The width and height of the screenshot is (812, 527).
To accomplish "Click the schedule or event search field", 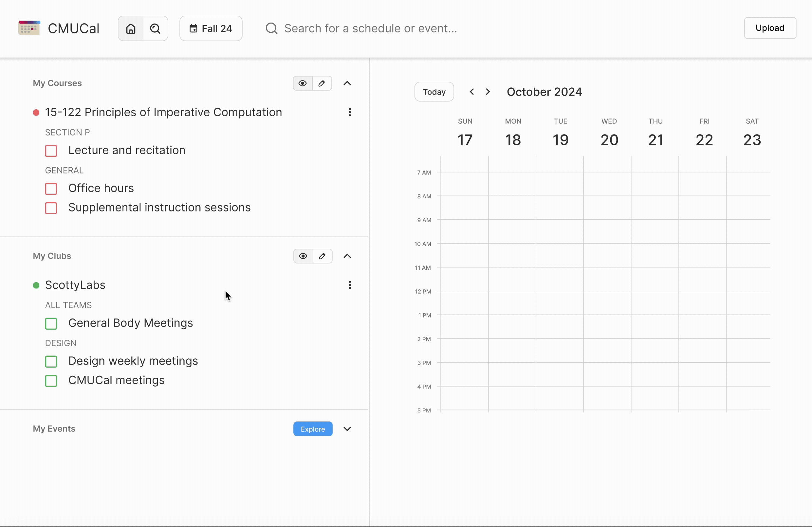I will point(371,29).
